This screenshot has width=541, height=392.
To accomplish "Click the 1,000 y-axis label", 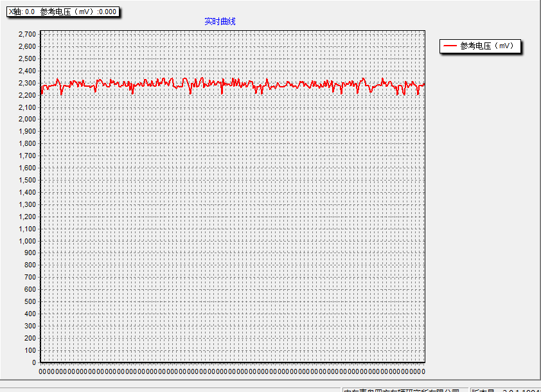I will coord(27,241).
